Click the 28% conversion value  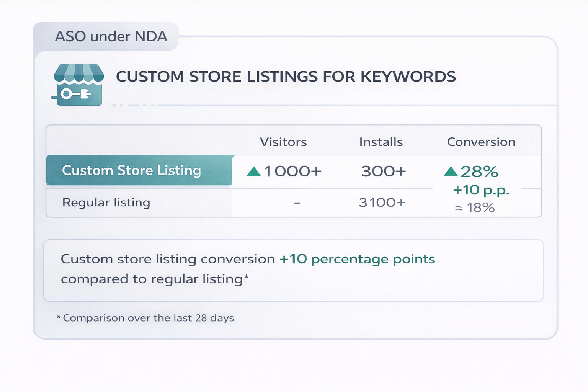click(479, 172)
